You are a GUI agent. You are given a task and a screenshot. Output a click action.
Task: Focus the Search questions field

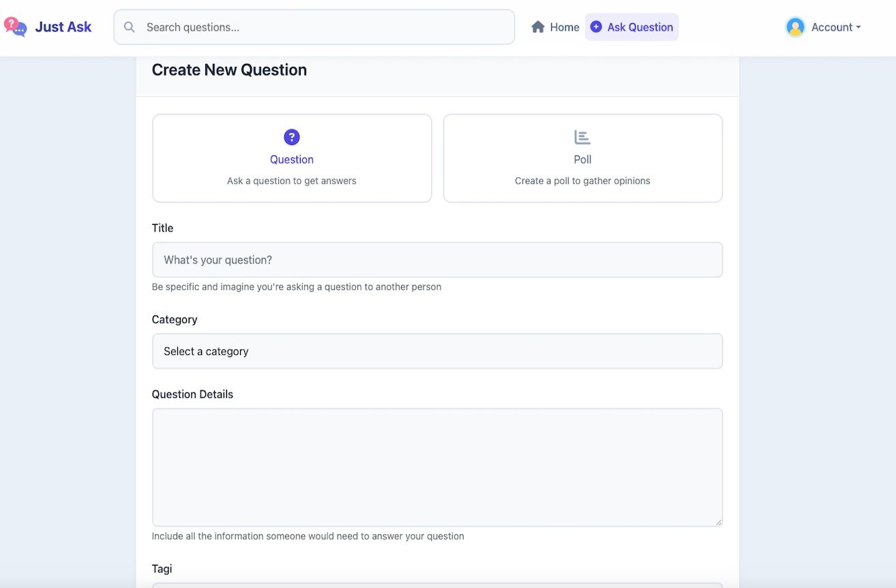[x=327, y=27]
